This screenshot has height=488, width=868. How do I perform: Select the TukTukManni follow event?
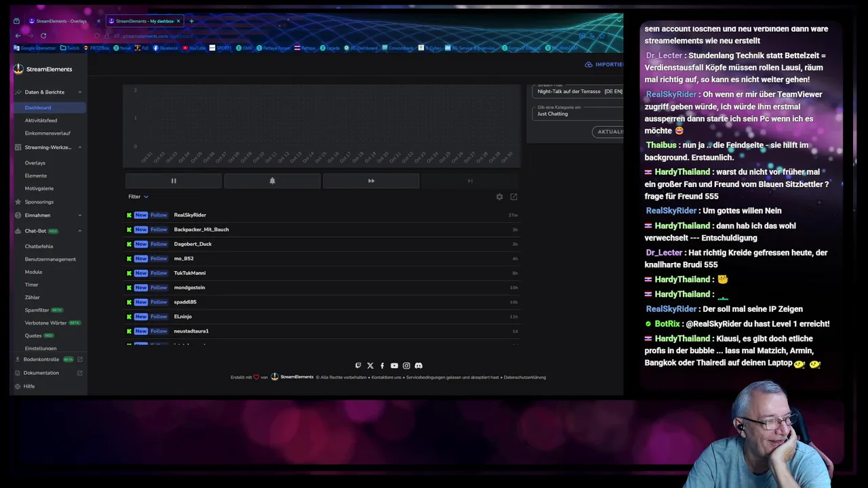[322, 273]
